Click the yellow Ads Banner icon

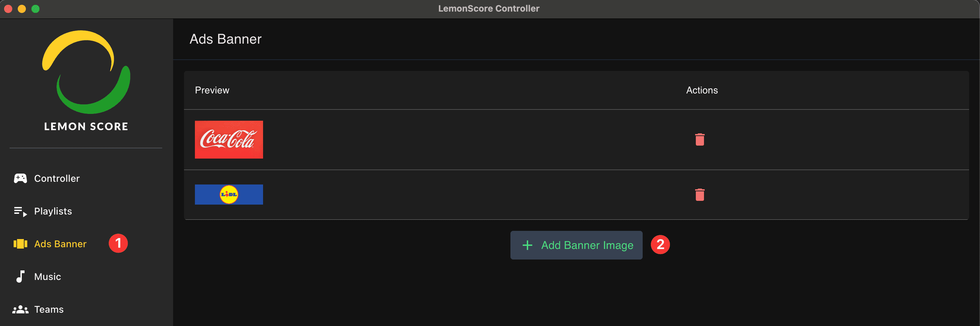coord(20,244)
